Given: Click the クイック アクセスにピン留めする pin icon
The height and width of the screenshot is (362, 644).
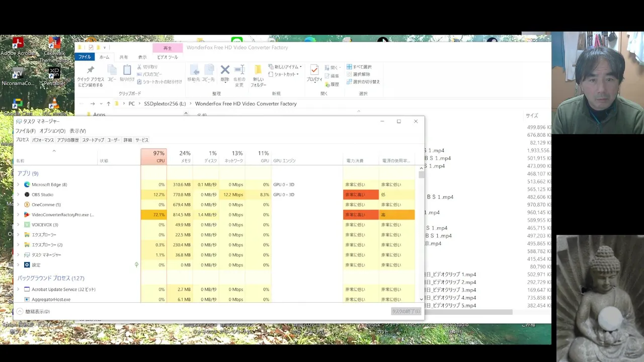Looking at the screenshot, I should point(91,70).
